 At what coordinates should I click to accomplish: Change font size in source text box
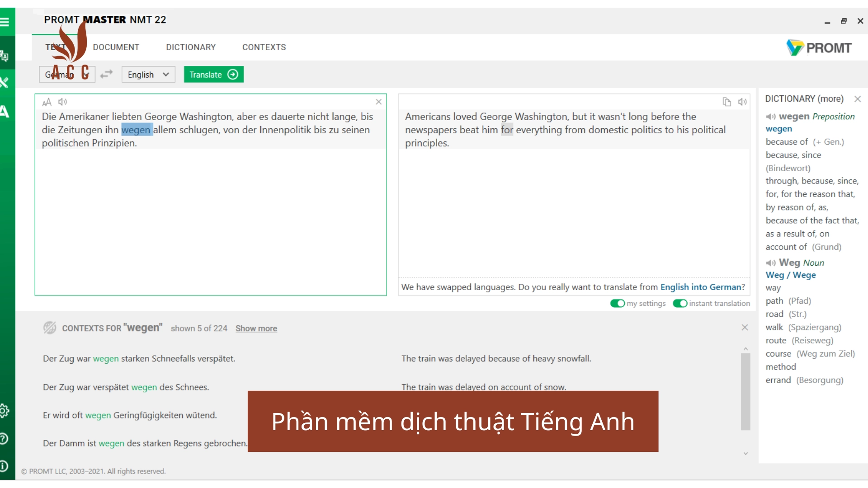coord(47,102)
